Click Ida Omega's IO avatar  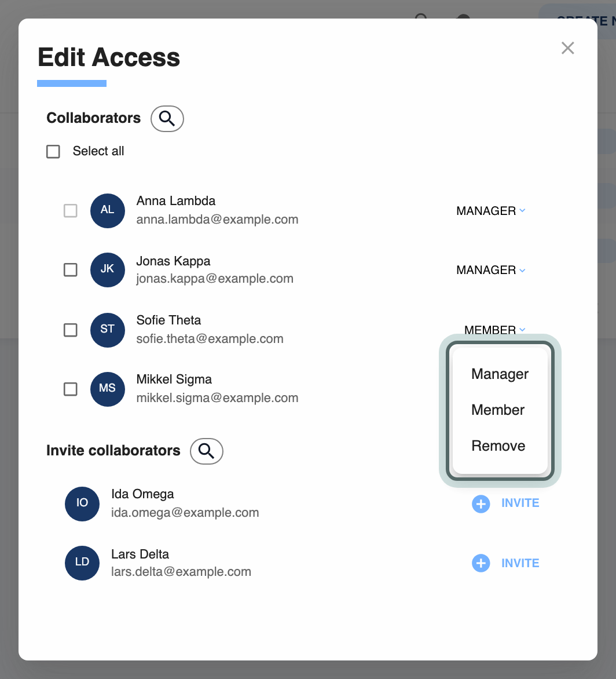coord(82,503)
